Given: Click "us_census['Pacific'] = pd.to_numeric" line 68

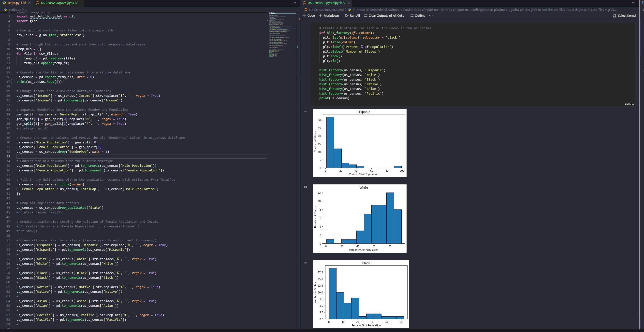Looking at the screenshot, I should tap(71, 319).
